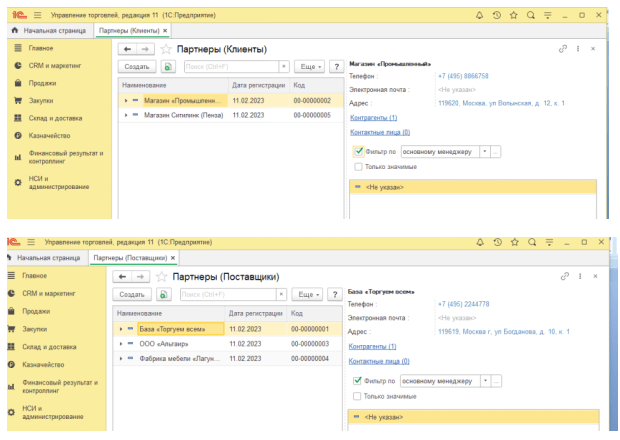Open Закупки section in Поставщики window
The image size is (620, 440).
click(x=34, y=329)
